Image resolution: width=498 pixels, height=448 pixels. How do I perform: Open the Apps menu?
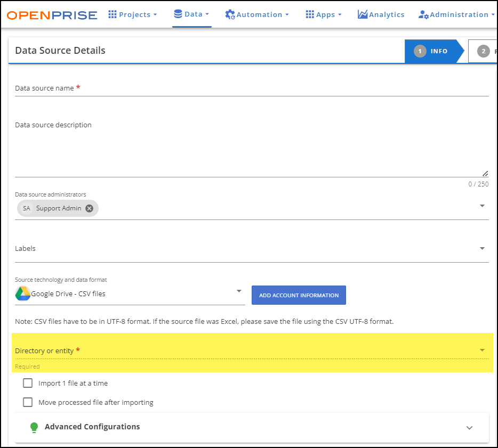point(323,14)
